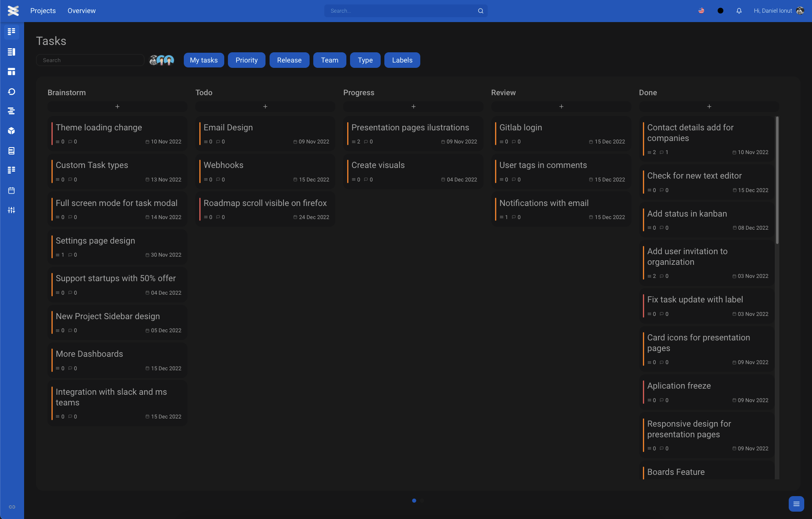
Task: Click the Tasks search input field
Action: (x=90, y=60)
